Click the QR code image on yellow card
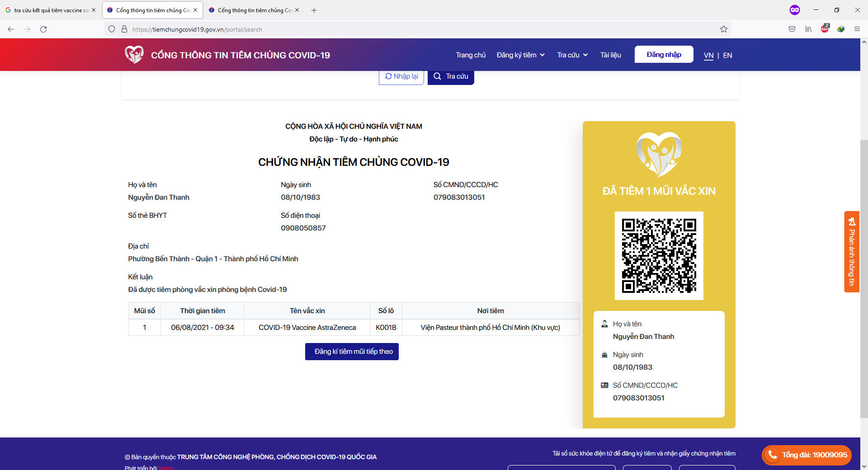 pyautogui.click(x=659, y=256)
